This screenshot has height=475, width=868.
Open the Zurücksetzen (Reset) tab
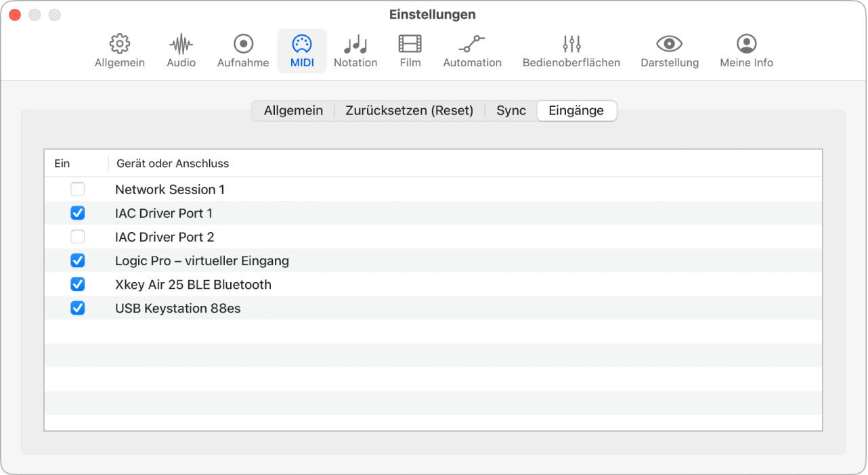coord(409,110)
